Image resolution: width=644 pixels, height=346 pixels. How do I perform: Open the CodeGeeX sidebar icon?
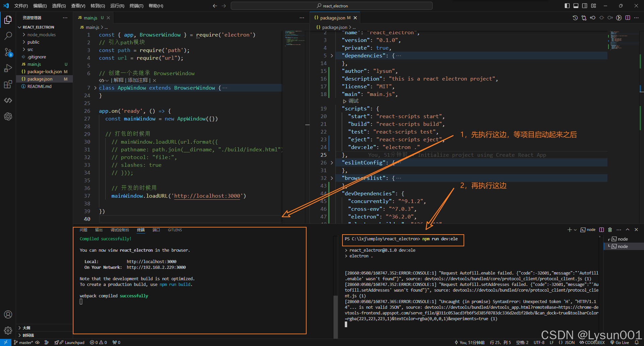click(x=8, y=100)
